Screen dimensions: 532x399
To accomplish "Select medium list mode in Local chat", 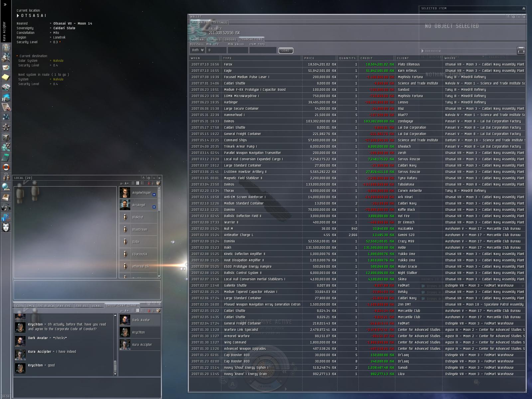I will [138, 183].
